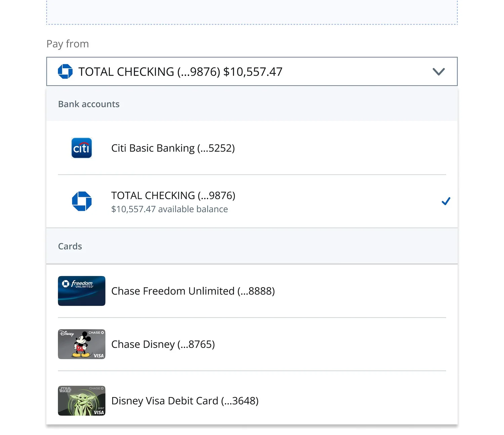The image size is (504, 435).
Task: Pick Chase Disney (...8765) card
Action: click(252, 344)
